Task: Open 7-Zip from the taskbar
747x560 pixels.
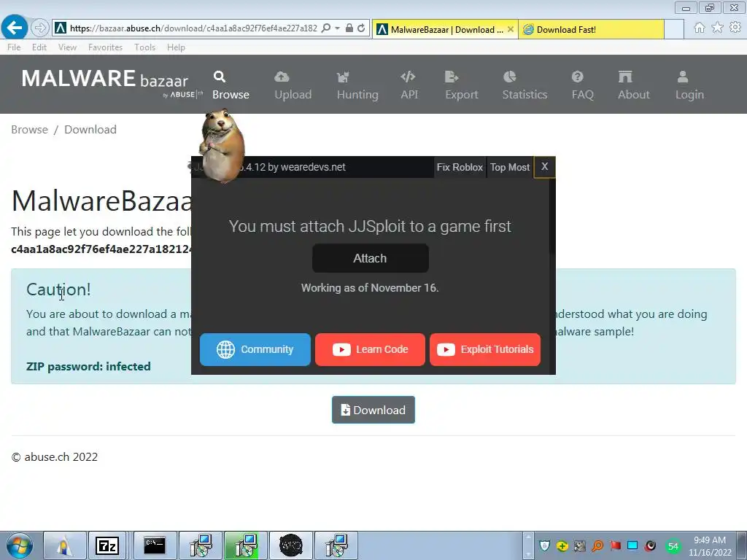Action: point(107,545)
